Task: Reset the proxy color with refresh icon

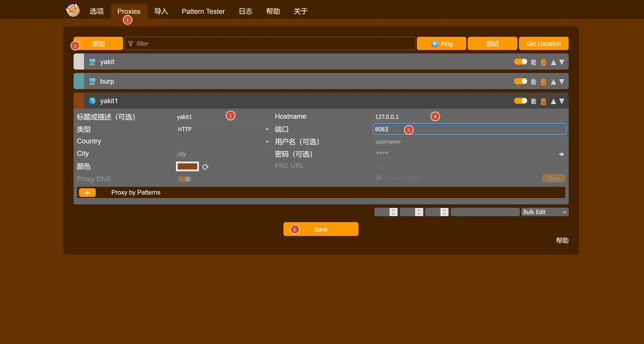Action: (x=205, y=167)
